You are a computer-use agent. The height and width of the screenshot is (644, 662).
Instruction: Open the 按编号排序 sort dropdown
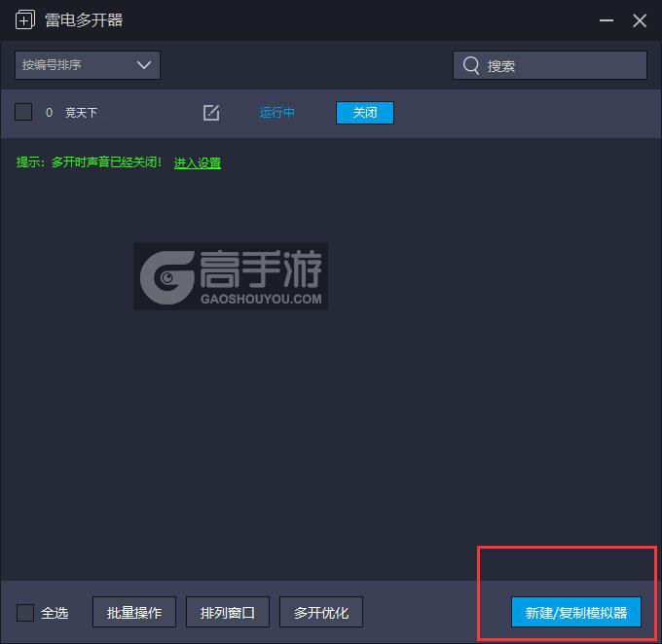(x=88, y=65)
